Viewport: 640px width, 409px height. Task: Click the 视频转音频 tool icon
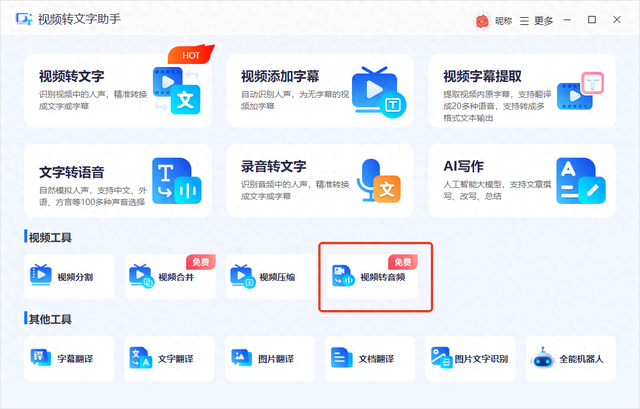click(x=343, y=276)
